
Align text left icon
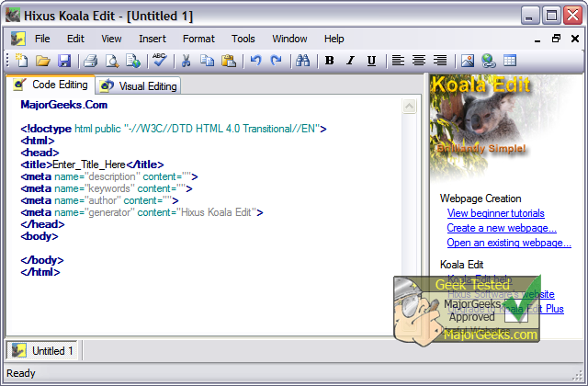click(x=398, y=61)
